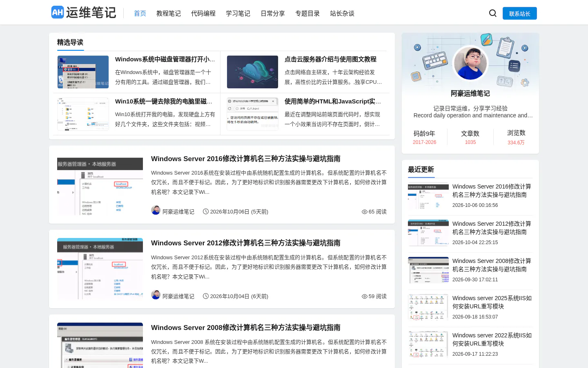Click Server 2008 article main list thumbnail

[100, 345]
